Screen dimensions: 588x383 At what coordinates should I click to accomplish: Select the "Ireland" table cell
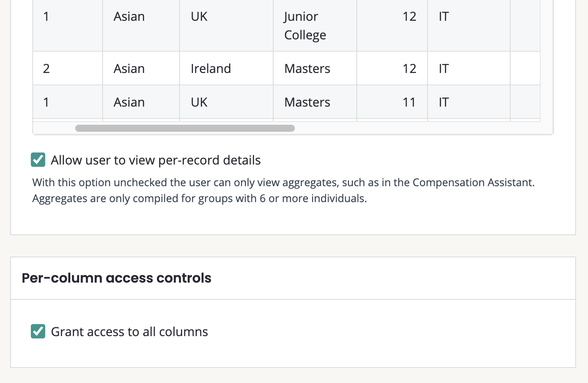(211, 69)
